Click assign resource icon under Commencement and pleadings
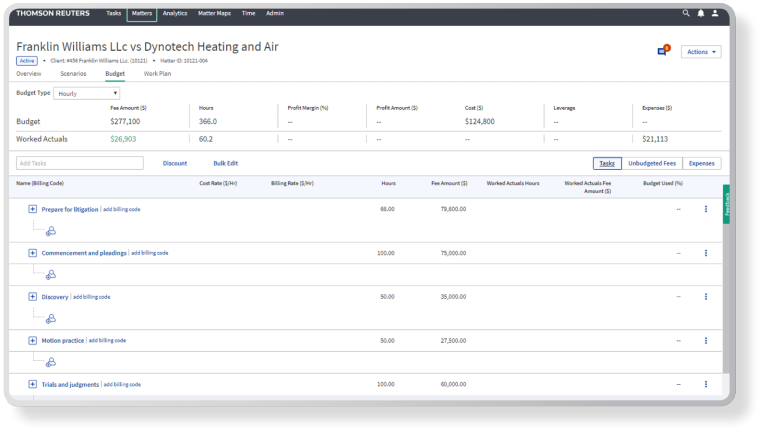768x432 pixels. tap(50, 275)
